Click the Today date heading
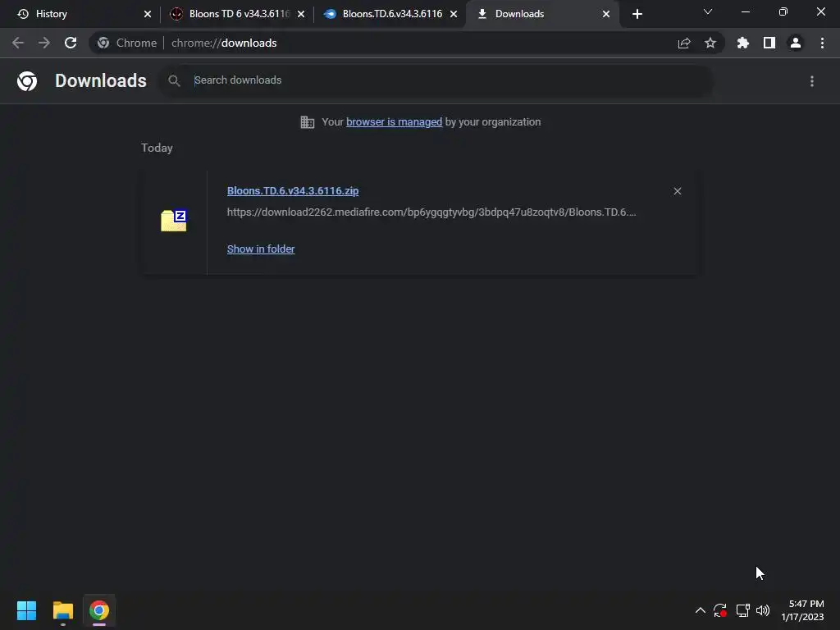840x630 pixels. point(157,148)
